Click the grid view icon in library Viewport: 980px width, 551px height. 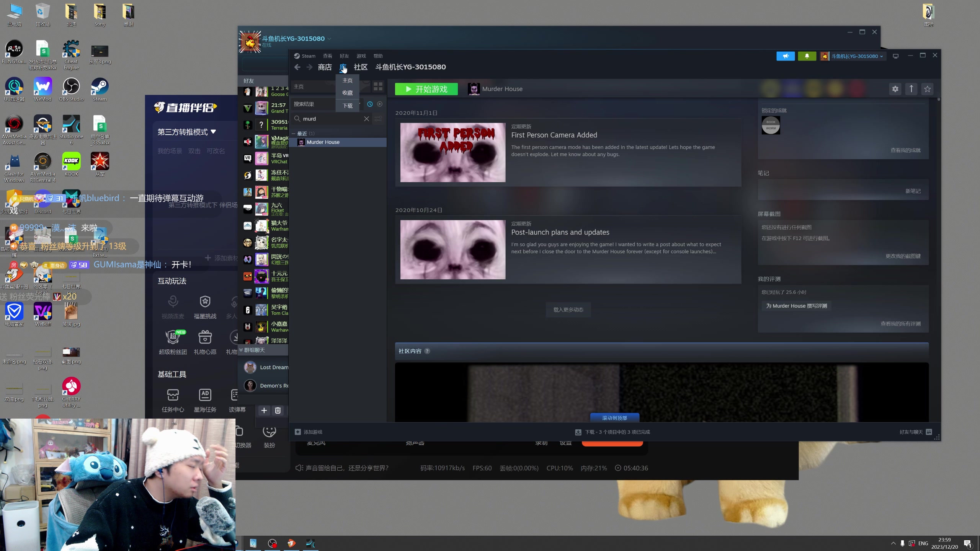tap(378, 86)
